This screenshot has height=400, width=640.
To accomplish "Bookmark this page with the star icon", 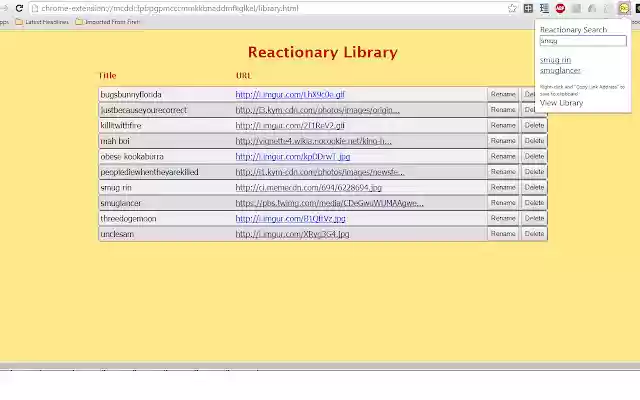I will point(512,8).
